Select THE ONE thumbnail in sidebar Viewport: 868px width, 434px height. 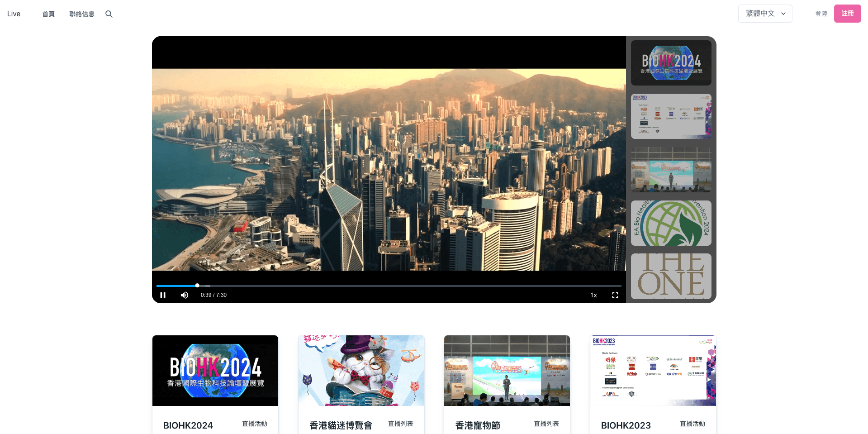coord(671,276)
